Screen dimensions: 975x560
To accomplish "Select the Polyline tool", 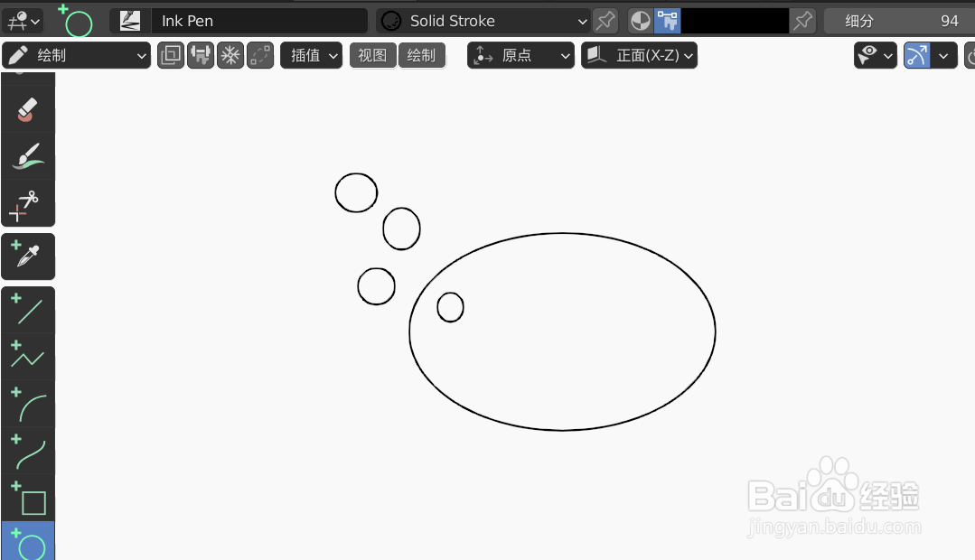I will (x=28, y=356).
